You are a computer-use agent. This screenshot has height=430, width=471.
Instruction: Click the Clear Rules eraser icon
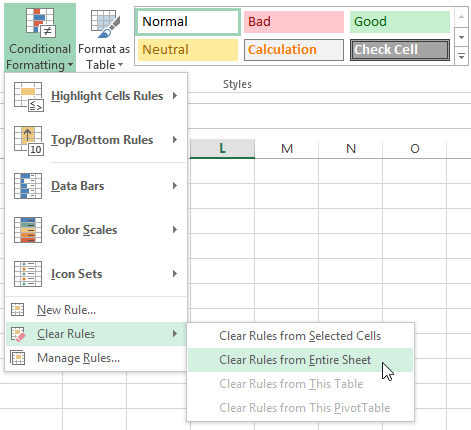18,334
